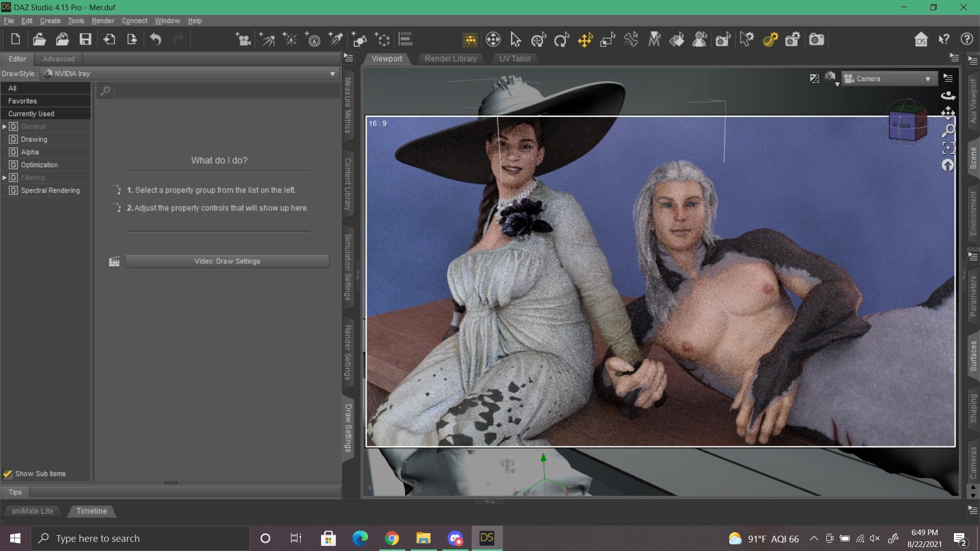Open the Render menu
This screenshot has height=551, width=980.
pyautogui.click(x=103, y=20)
